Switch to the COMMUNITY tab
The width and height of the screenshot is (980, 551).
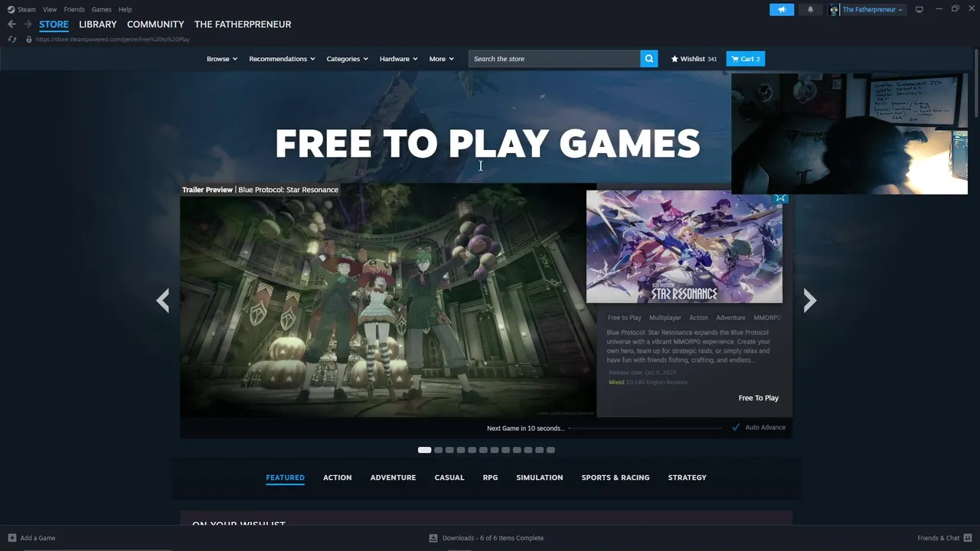(x=155, y=24)
